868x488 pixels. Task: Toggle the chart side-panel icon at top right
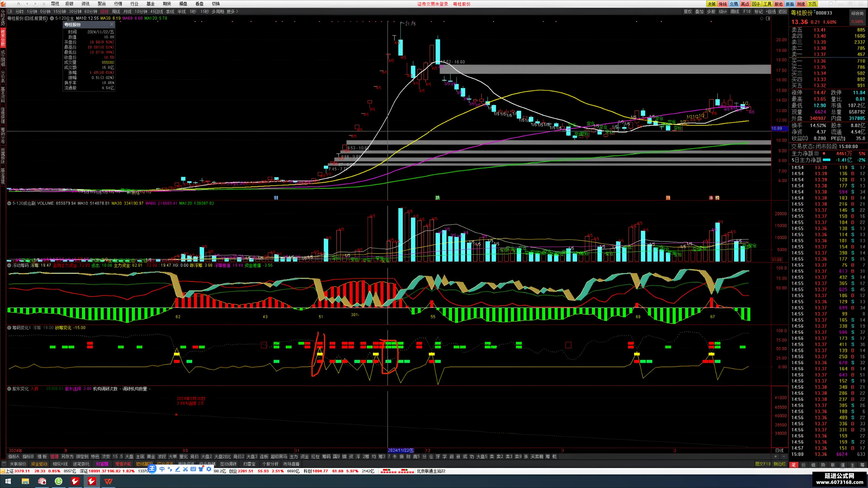pos(768,18)
